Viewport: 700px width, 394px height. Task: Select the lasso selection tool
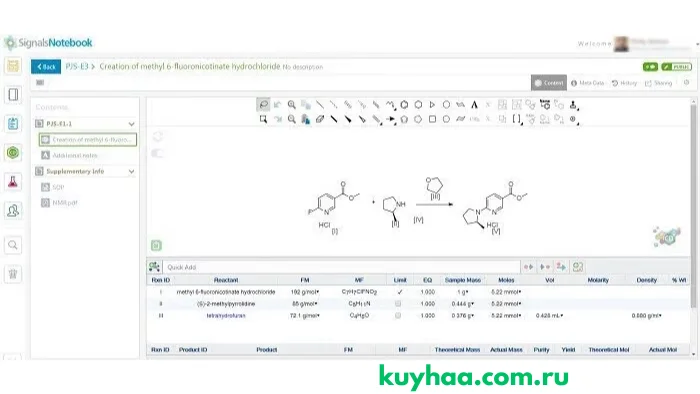[x=263, y=105]
